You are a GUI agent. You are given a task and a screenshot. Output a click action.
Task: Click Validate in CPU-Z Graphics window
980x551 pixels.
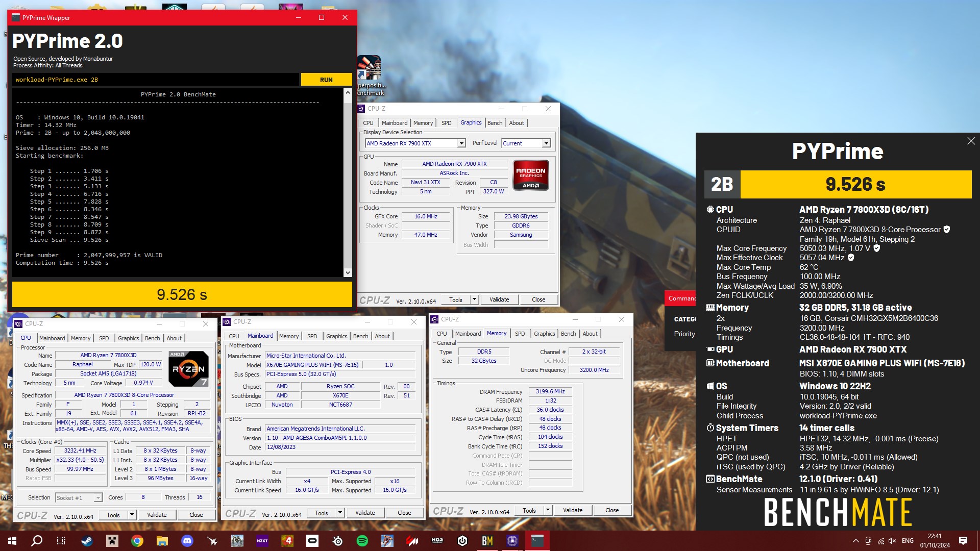click(x=499, y=299)
